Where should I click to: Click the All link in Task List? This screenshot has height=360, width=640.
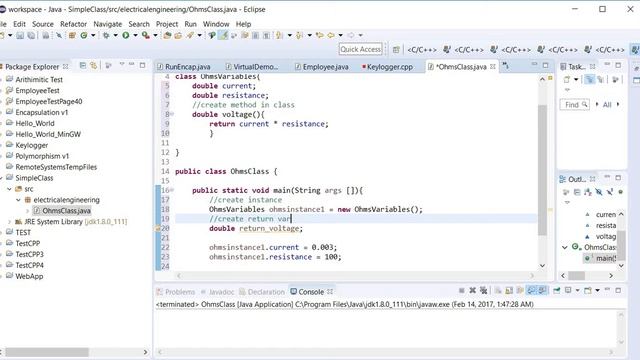click(607, 105)
